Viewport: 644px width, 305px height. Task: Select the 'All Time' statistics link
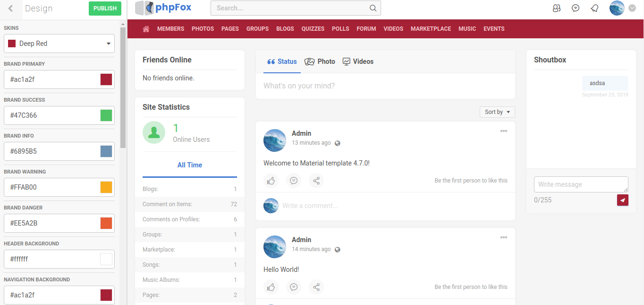(190, 165)
